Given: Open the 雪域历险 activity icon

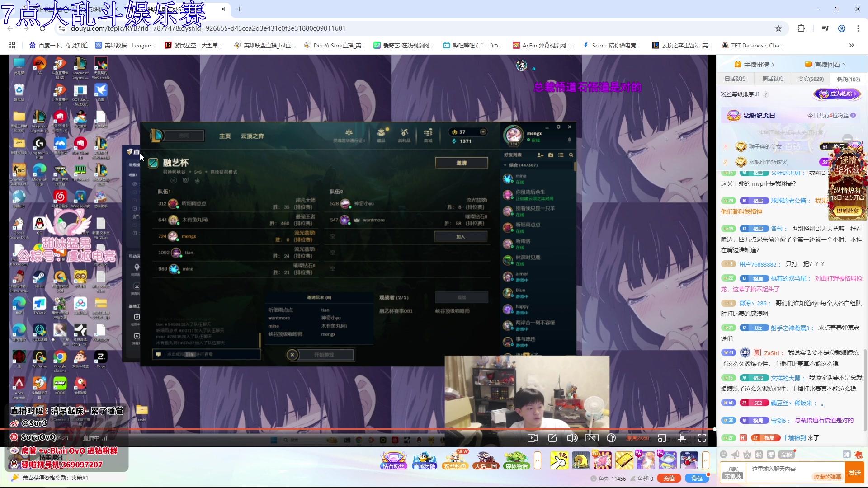Looking at the screenshot, I should pyautogui.click(x=425, y=460).
